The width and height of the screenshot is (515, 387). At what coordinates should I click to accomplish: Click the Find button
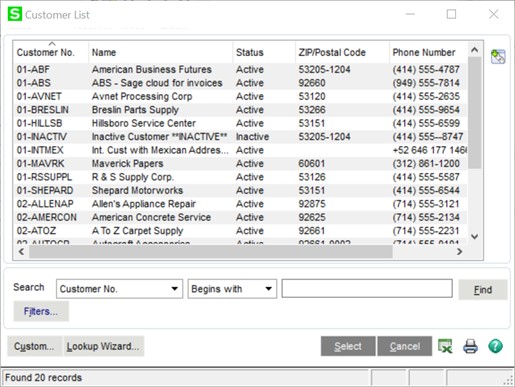click(x=483, y=290)
